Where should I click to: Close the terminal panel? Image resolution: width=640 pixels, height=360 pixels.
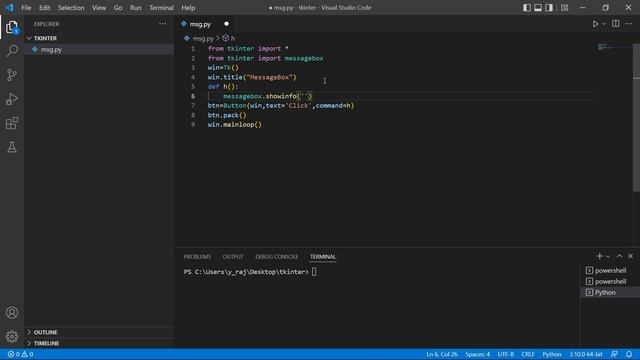click(x=631, y=256)
